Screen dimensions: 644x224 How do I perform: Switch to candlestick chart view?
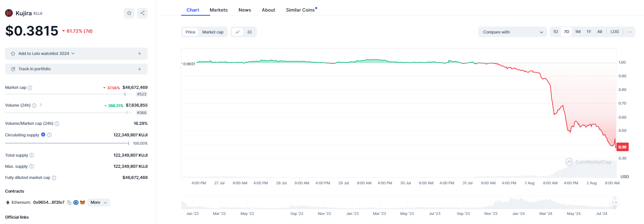pos(249,32)
